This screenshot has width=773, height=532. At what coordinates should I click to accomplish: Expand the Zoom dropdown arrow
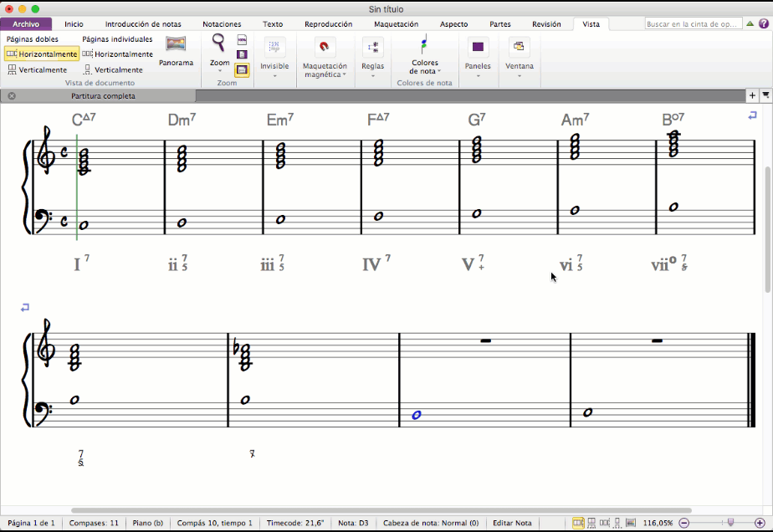pyautogui.click(x=220, y=71)
